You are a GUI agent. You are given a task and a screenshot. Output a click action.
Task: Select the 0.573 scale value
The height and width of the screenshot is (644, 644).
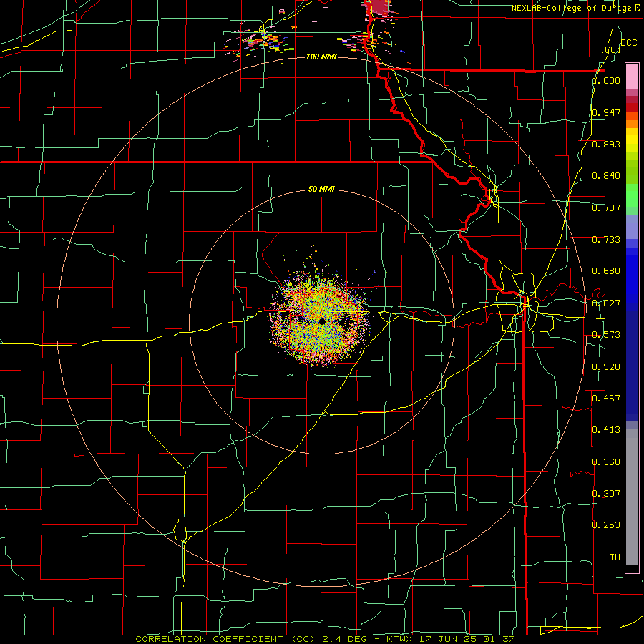606,335
